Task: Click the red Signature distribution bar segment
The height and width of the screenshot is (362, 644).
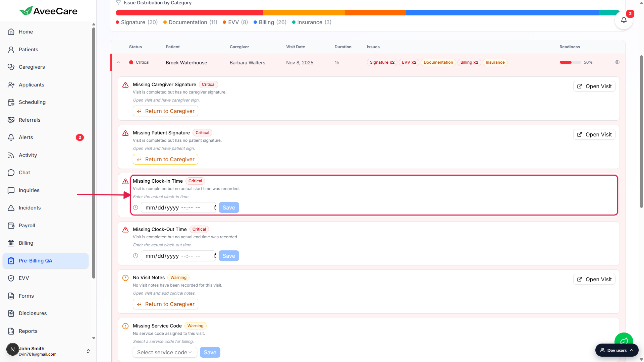Action: 190,13
